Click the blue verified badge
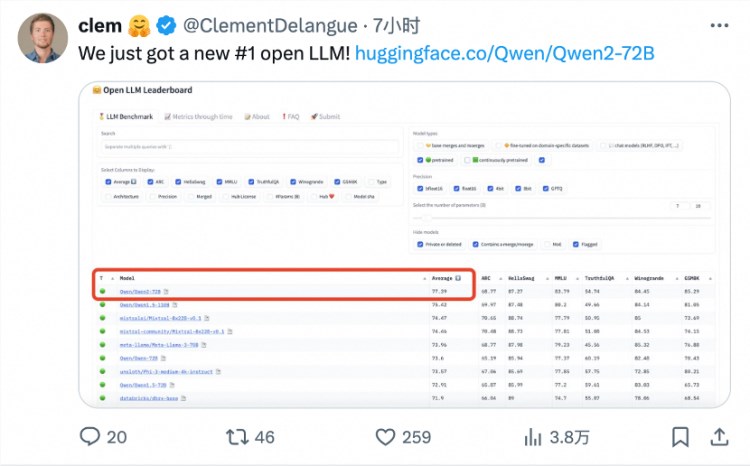Image resolution: width=750 pixels, height=466 pixels. 168,24
